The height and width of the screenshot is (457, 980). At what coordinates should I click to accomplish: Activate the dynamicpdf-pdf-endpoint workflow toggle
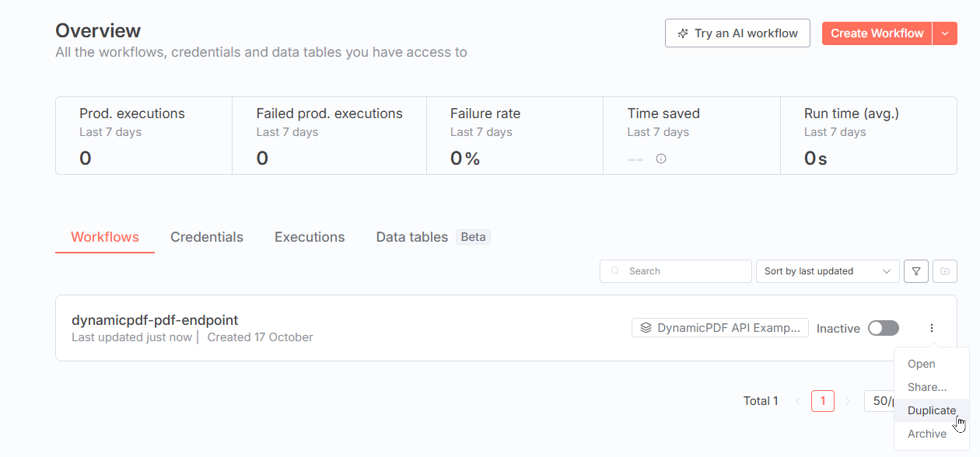tap(883, 328)
